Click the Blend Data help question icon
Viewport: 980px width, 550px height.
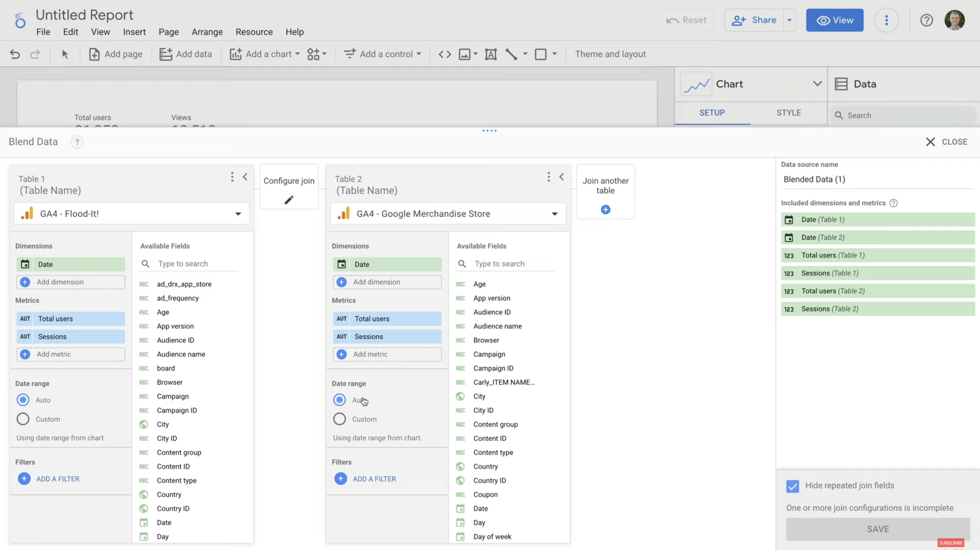point(77,142)
